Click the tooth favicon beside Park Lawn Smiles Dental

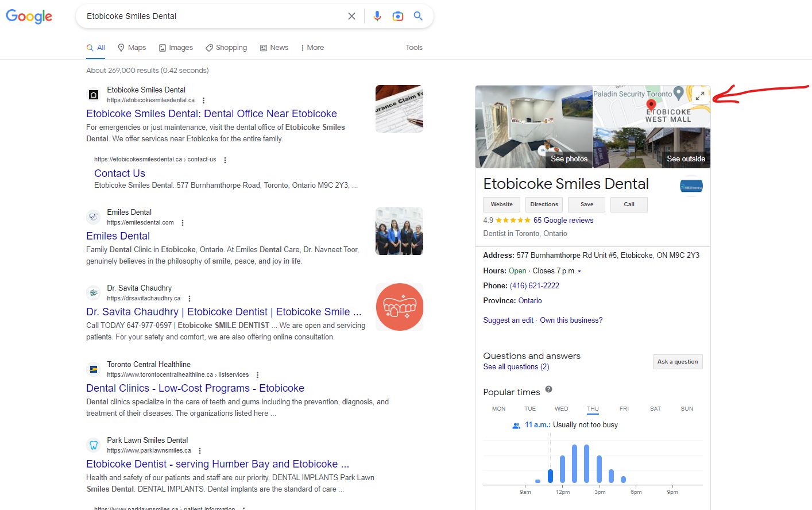[94, 445]
